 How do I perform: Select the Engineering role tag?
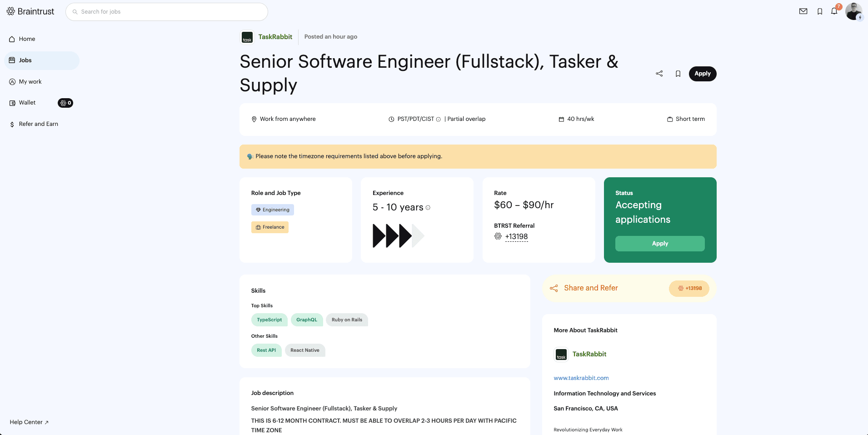[273, 210]
